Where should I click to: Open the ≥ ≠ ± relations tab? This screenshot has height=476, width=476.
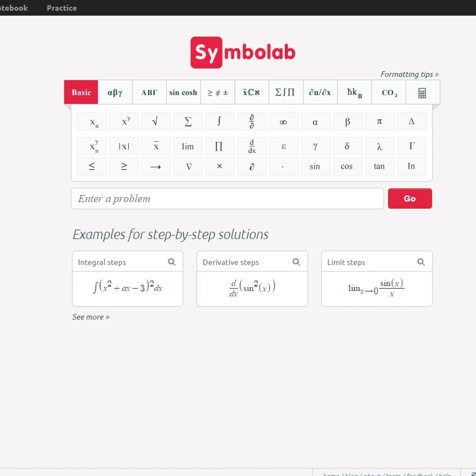point(217,92)
